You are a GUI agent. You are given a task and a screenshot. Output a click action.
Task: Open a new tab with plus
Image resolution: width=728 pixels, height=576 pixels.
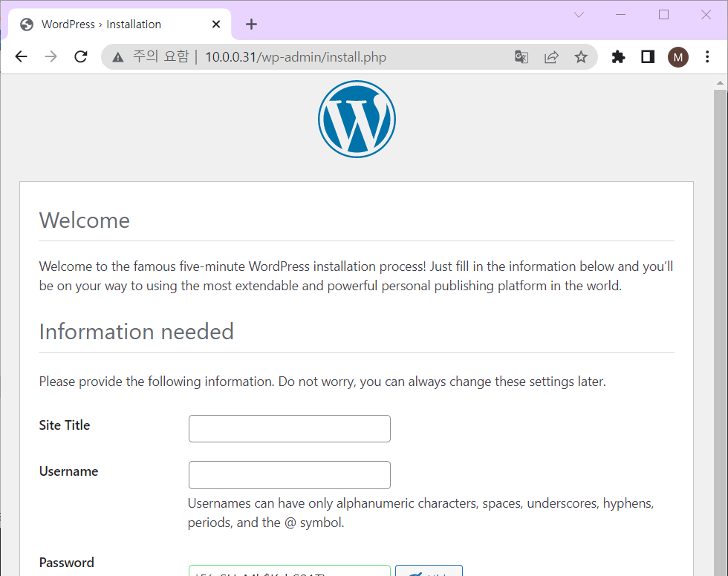(x=251, y=24)
